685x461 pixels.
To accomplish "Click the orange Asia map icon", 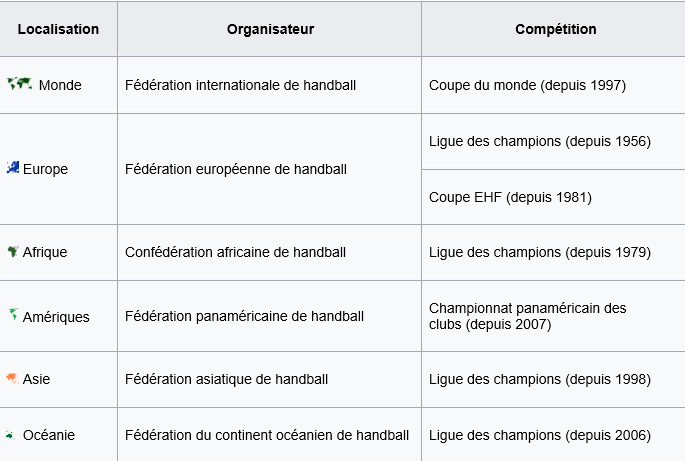I will point(12,378).
